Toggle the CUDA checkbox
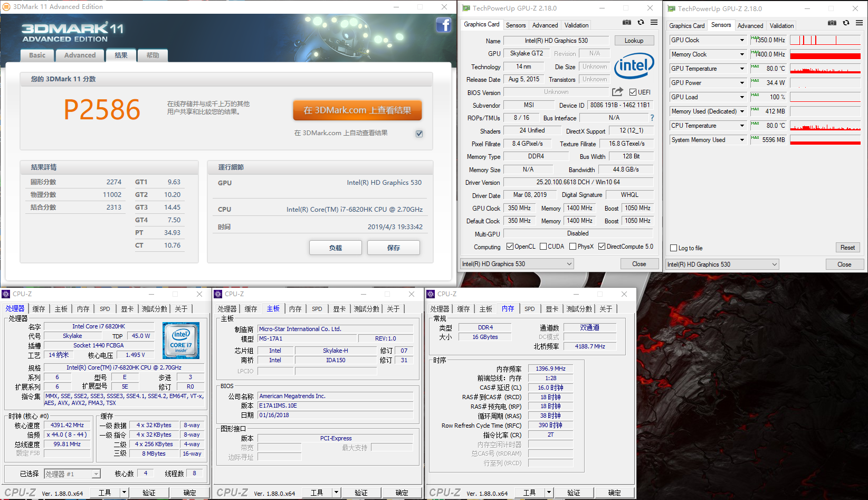The height and width of the screenshot is (500, 868). [543, 247]
